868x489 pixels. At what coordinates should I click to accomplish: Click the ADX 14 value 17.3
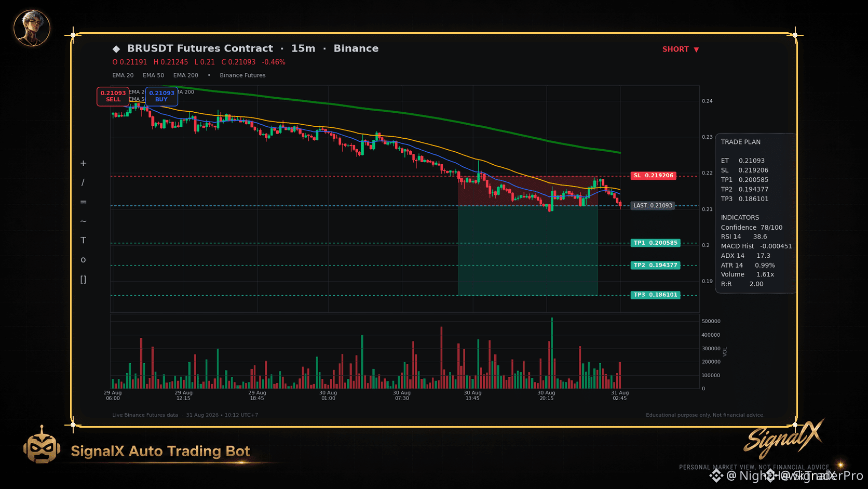tap(763, 256)
